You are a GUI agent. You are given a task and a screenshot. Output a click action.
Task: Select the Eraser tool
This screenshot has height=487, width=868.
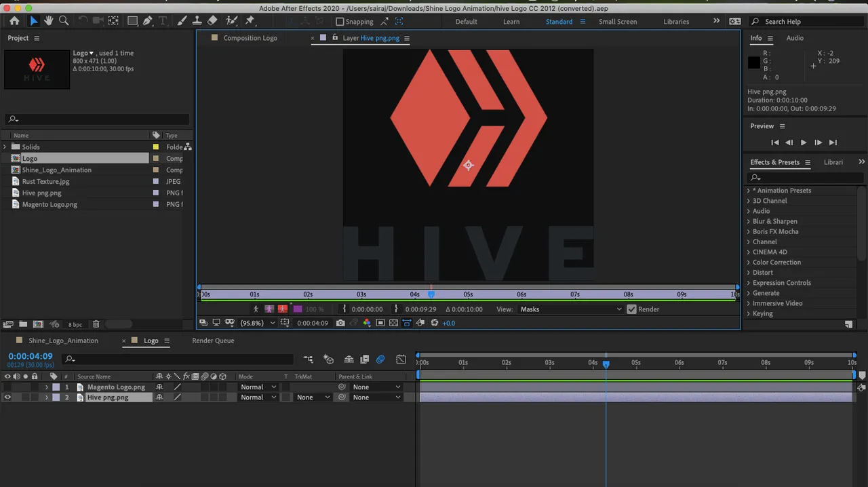point(212,21)
